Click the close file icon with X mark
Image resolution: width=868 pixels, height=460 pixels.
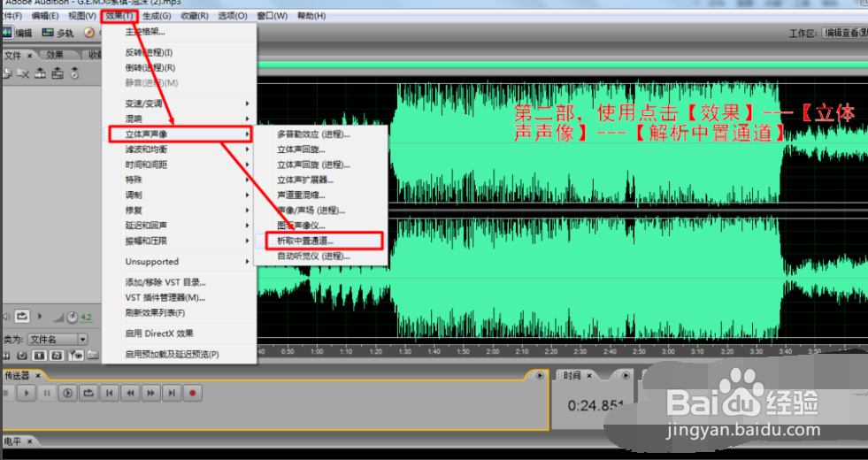(23, 73)
